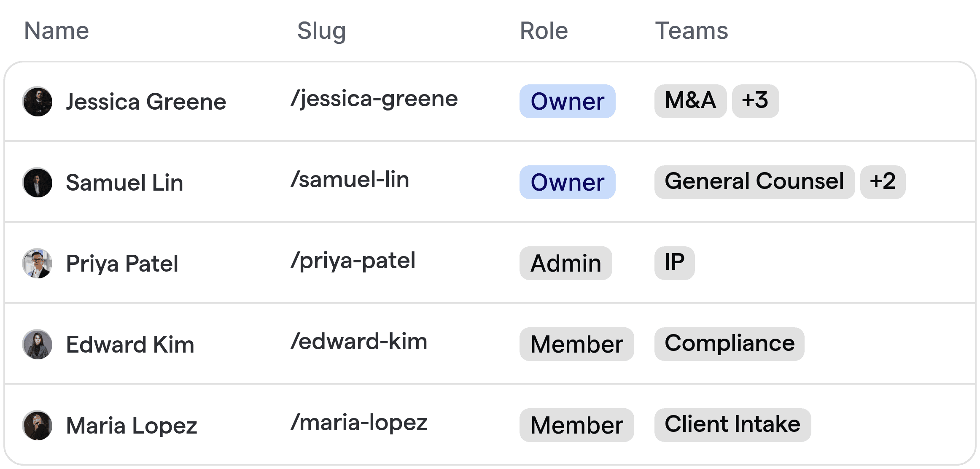Click Edward Kim's profile avatar

click(38, 344)
